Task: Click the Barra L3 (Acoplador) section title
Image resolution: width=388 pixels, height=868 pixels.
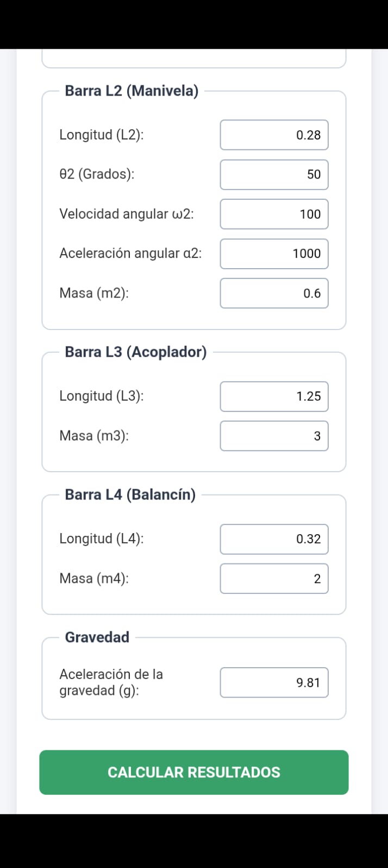Action: (x=136, y=352)
